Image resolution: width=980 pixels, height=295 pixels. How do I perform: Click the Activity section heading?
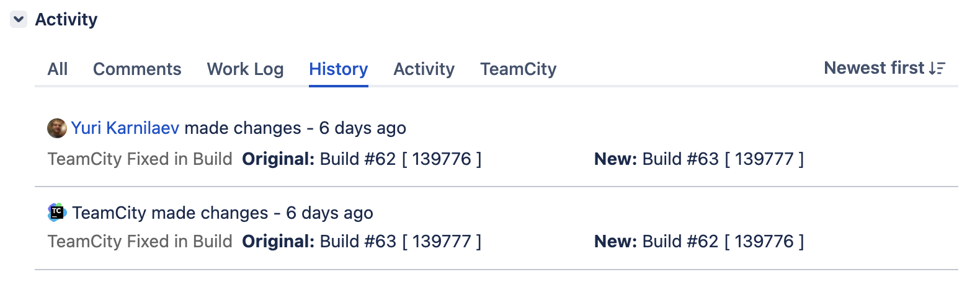66,20
